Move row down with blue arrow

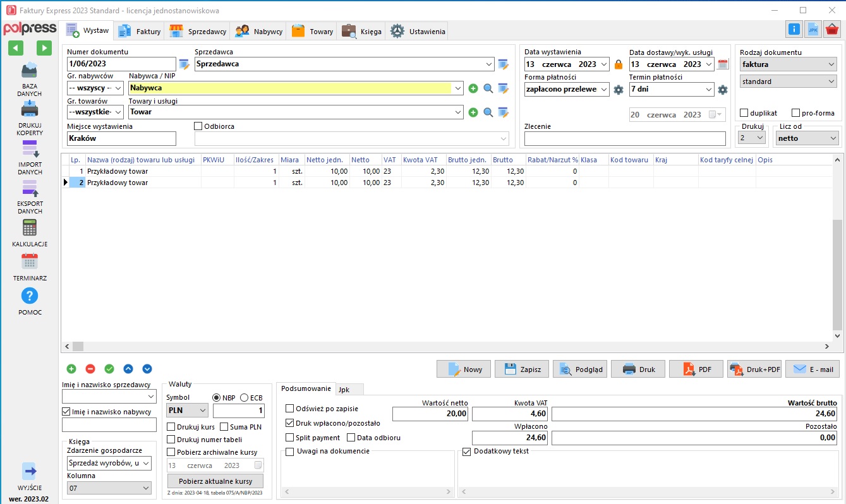147,369
